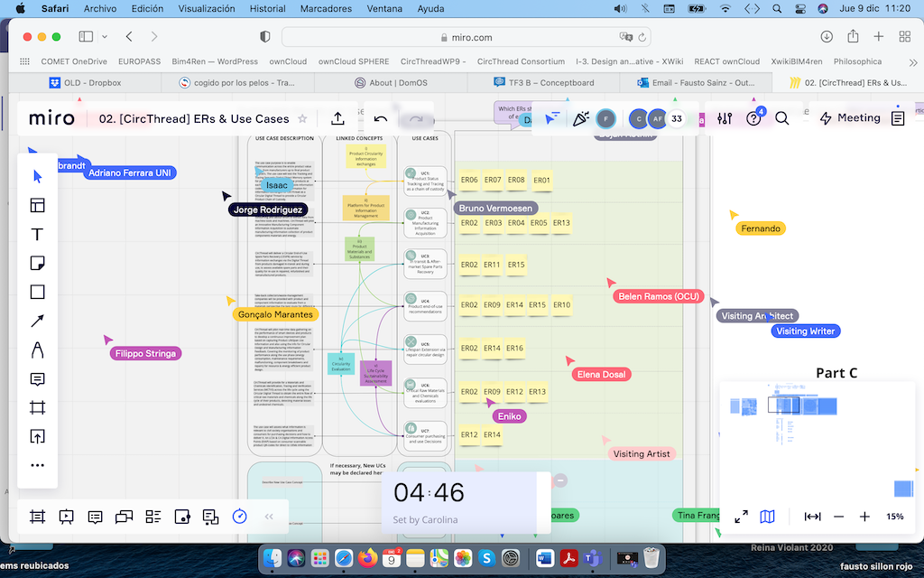Open the Comments list in bottom toolbar
The height and width of the screenshot is (578, 924).
click(x=95, y=517)
